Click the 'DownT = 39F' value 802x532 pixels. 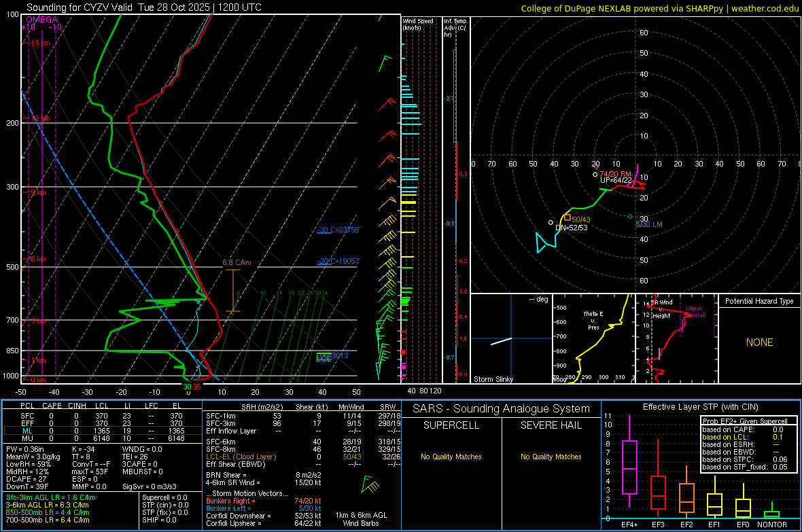click(x=27, y=486)
